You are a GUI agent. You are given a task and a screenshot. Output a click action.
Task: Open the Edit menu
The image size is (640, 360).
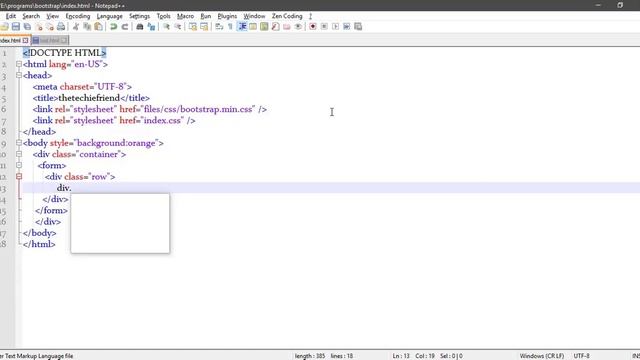click(x=11, y=16)
